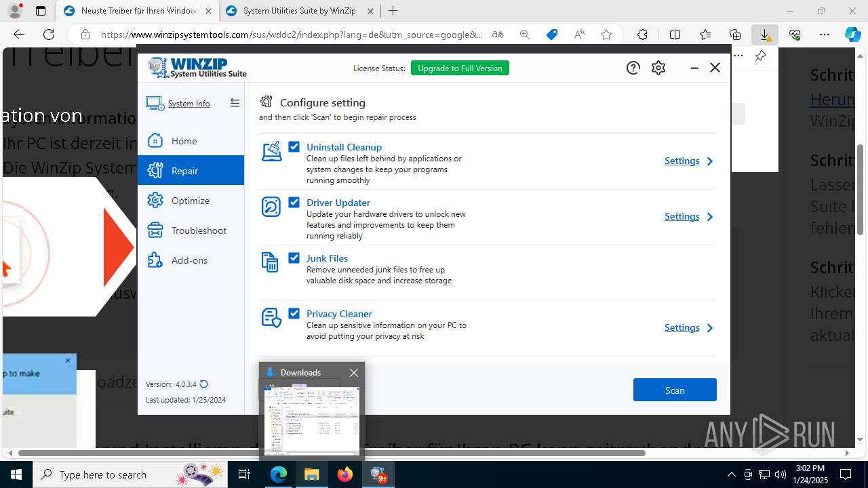Open Driver Updater Settings link
The height and width of the screenshot is (488, 868).
(682, 217)
